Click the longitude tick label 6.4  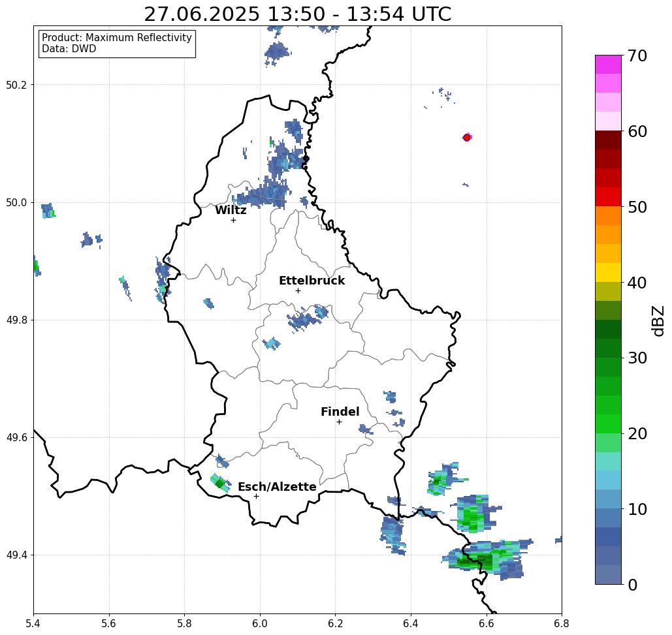411,623
